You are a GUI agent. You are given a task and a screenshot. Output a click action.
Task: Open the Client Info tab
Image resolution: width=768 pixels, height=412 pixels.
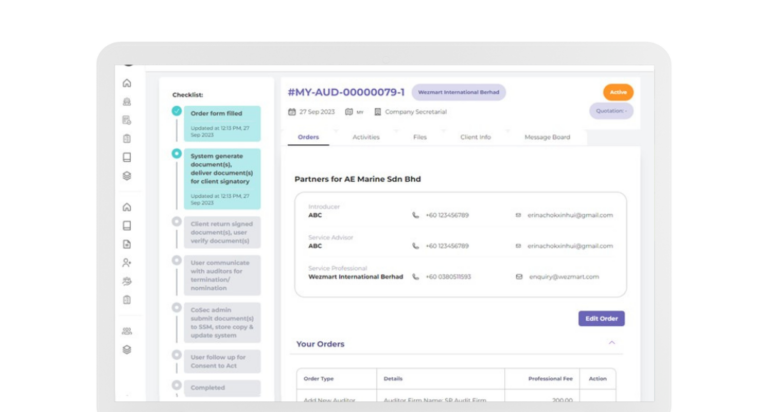click(x=475, y=137)
